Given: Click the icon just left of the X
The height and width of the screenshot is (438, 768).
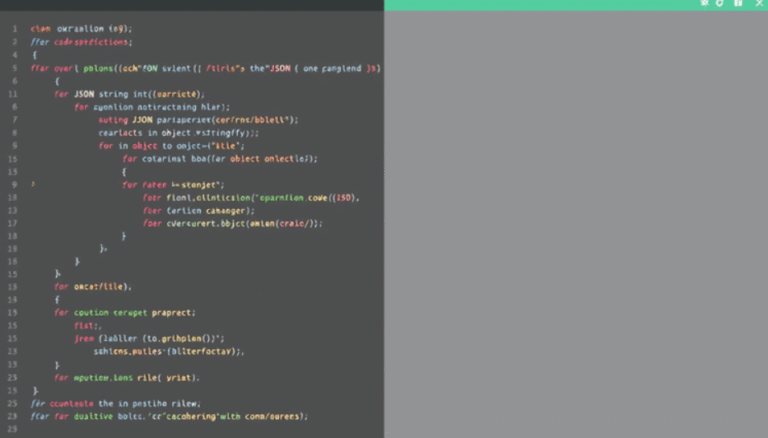Looking at the screenshot, I should (x=738, y=4).
